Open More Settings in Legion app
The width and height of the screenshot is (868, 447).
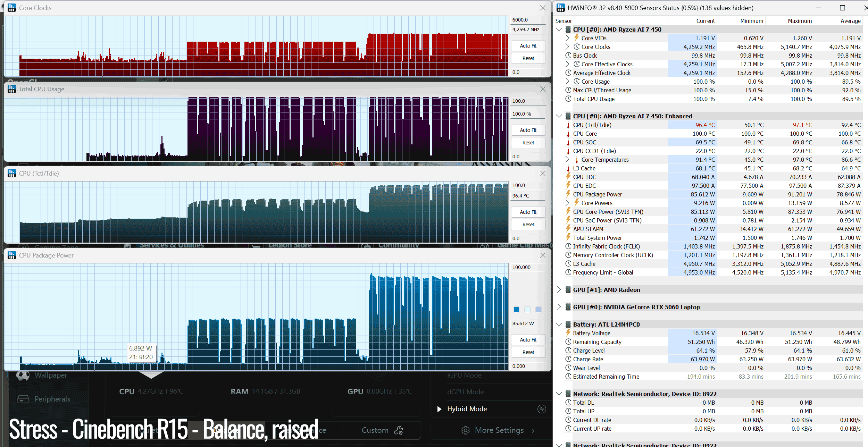pos(499,430)
